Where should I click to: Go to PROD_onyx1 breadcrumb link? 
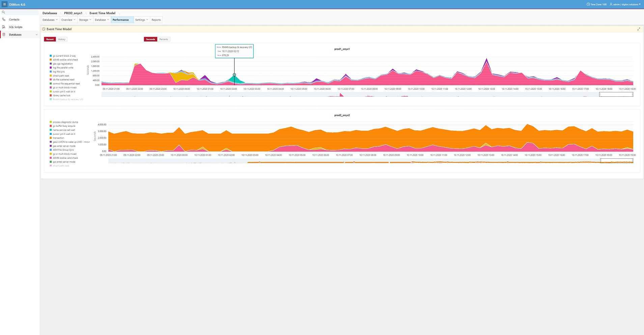[73, 13]
